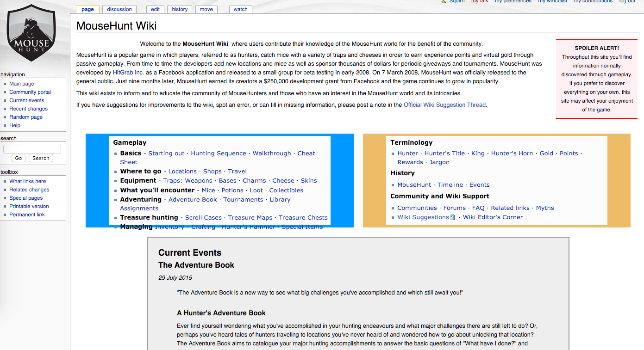Click the lock icon beside Wiki Suggestions
Image resolution: width=644 pixels, height=350 pixels.
(x=453, y=217)
